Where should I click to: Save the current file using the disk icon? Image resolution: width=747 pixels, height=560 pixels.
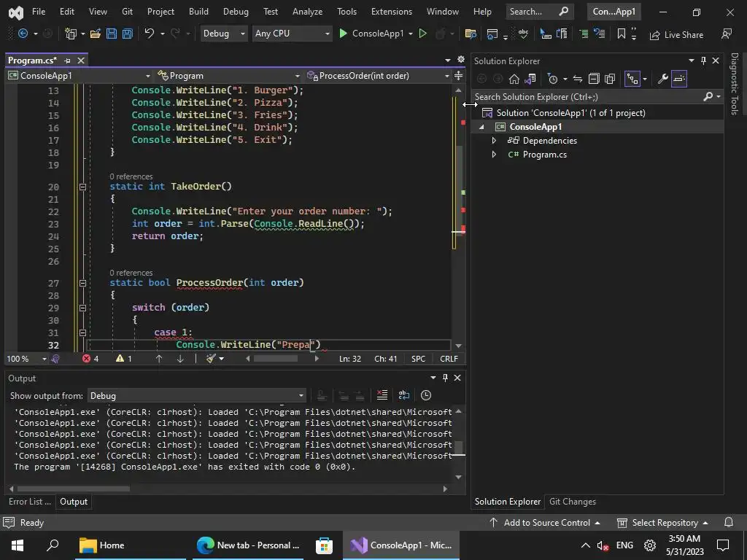click(x=112, y=34)
